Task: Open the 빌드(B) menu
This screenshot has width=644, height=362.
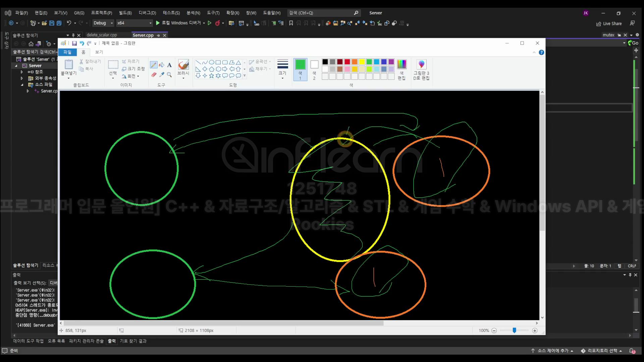Action: click(x=125, y=13)
